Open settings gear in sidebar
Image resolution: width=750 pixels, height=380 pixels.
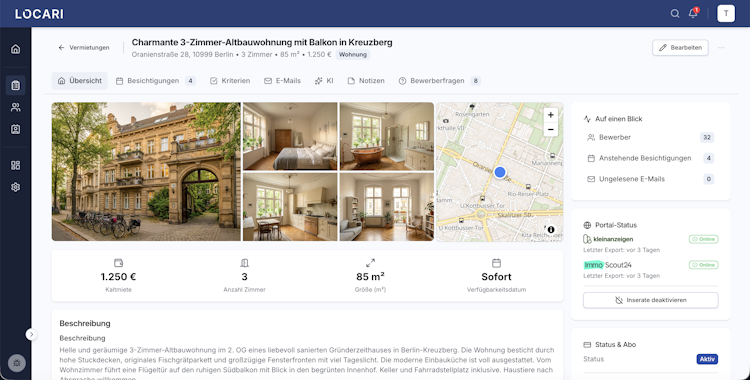click(x=16, y=187)
